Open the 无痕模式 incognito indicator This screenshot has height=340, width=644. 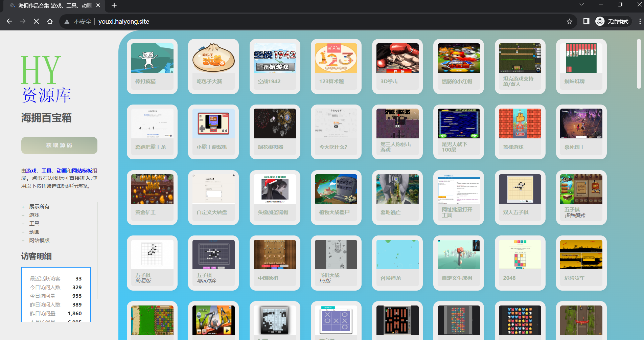[x=613, y=21]
